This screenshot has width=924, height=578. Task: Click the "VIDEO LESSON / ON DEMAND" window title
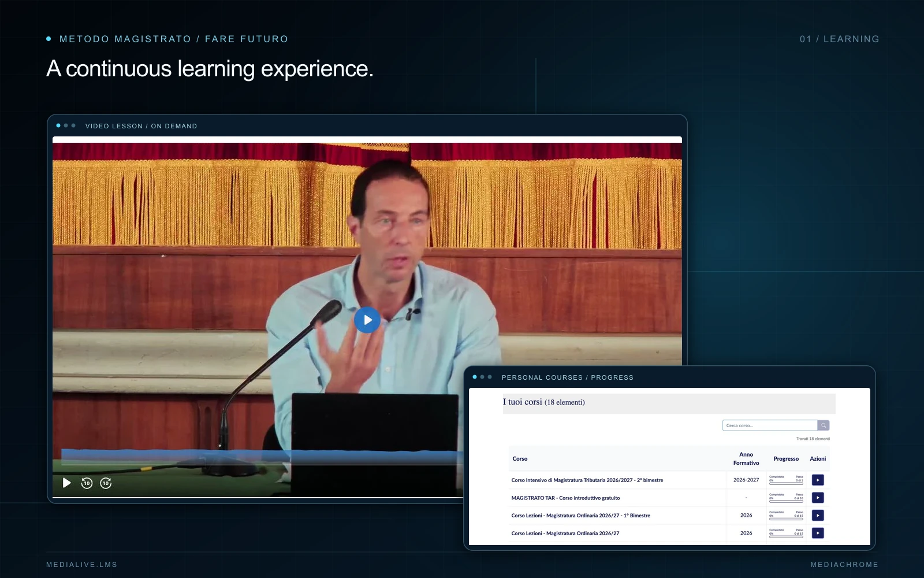click(x=141, y=126)
